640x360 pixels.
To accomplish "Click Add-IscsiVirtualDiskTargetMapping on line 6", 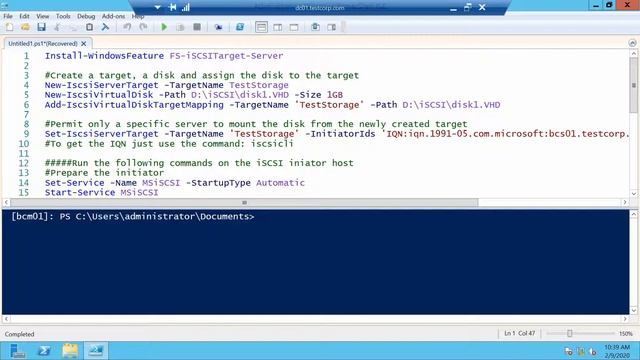I will pos(134,105).
